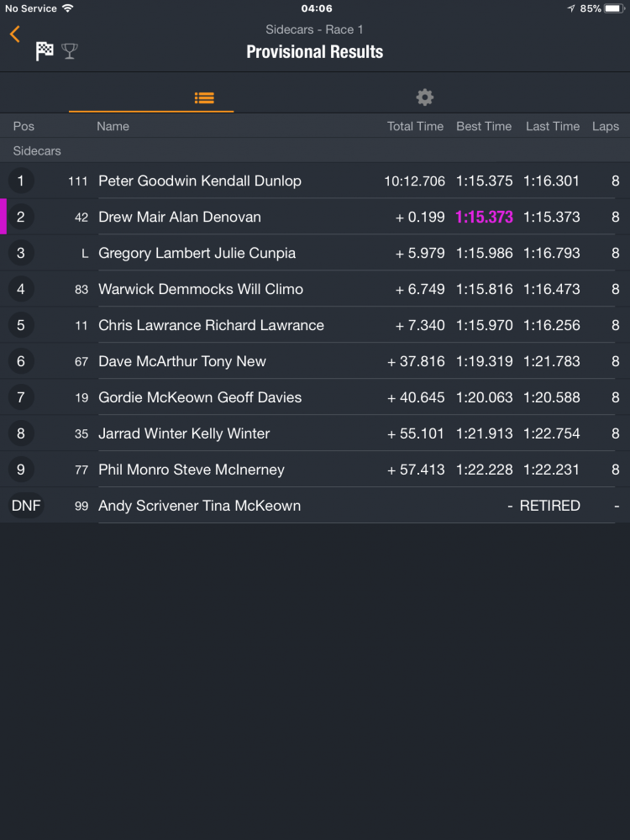The height and width of the screenshot is (840, 630).
Task: Open the settings gear tab
Action: 425,97
